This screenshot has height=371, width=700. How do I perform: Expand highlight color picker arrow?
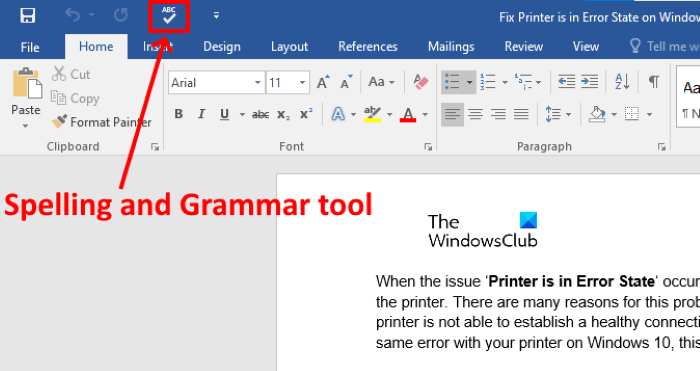(389, 115)
